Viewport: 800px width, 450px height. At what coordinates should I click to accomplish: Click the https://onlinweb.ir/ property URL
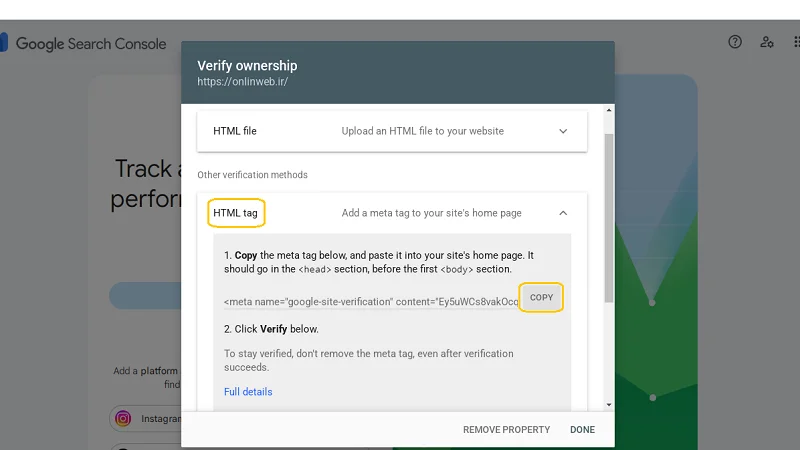(x=242, y=82)
